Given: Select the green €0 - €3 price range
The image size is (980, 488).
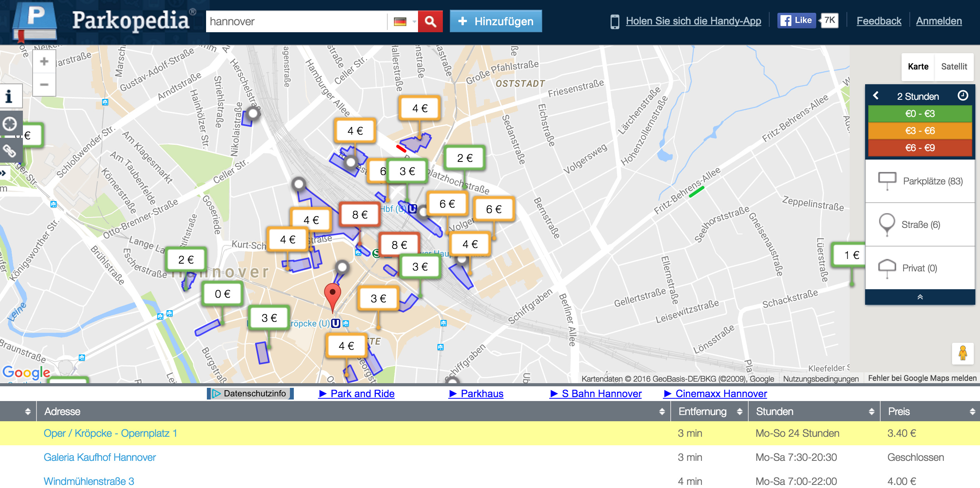Looking at the screenshot, I should point(920,114).
